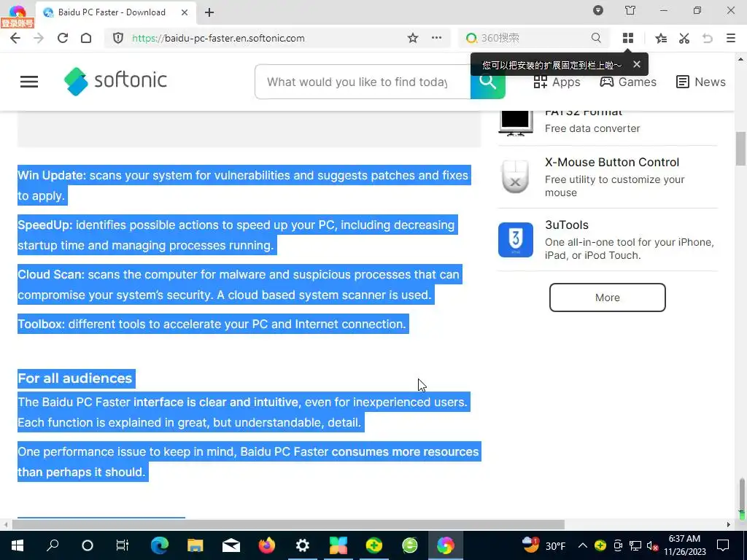Open File Explorer from the taskbar

coord(195,545)
